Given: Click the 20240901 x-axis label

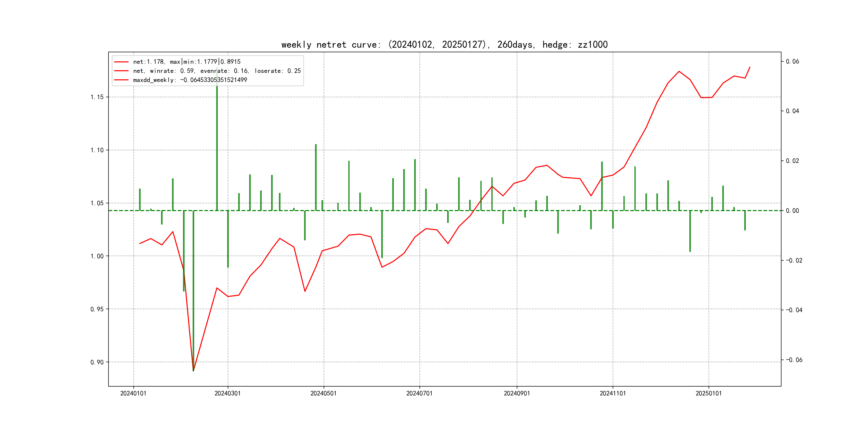Looking at the screenshot, I should (517, 393).
